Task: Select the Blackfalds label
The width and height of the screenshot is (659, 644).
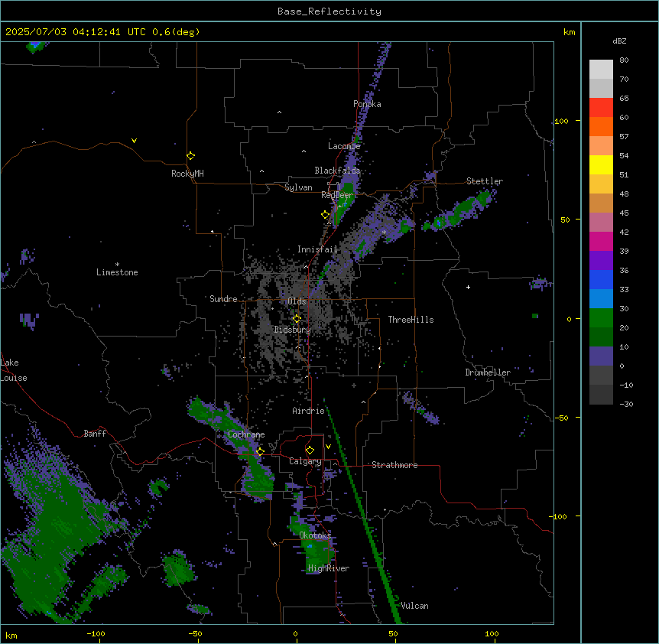Action: point(337,171)
